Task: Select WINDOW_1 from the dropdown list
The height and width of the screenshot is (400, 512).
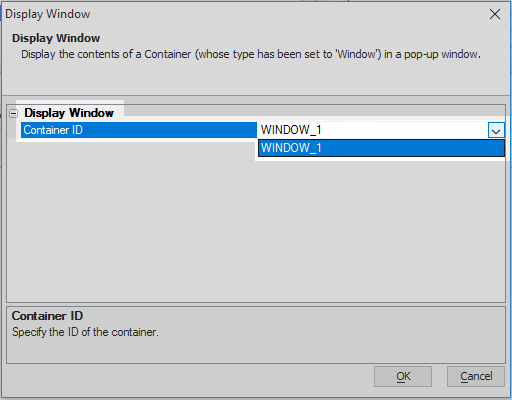Action: coord(381,148)
